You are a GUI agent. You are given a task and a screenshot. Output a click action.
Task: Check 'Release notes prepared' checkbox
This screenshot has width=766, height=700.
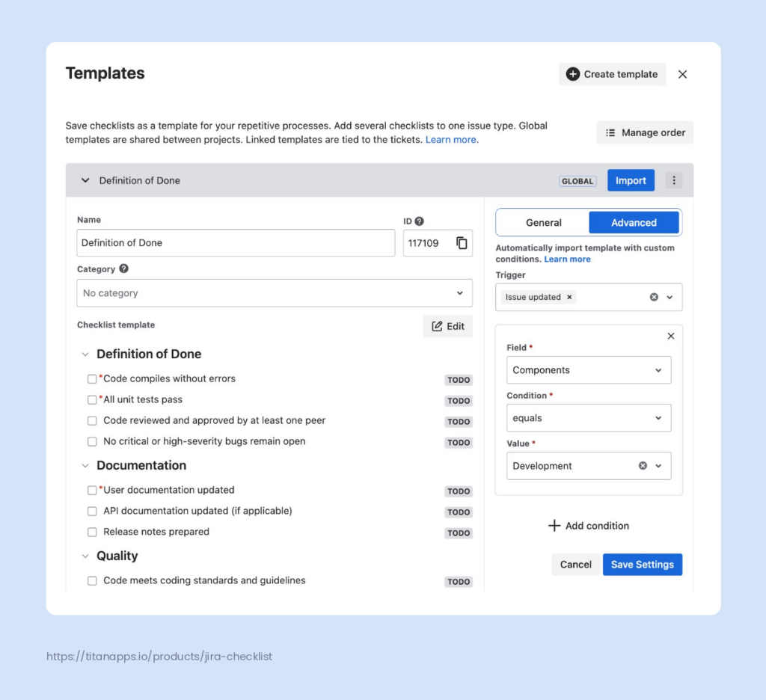[x=92, y=532]
